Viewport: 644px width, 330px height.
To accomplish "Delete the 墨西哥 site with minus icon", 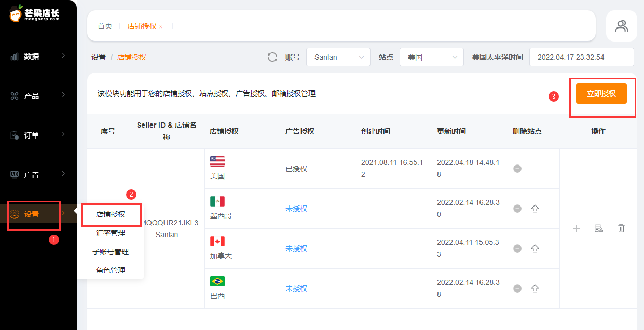I will (517, 209).
